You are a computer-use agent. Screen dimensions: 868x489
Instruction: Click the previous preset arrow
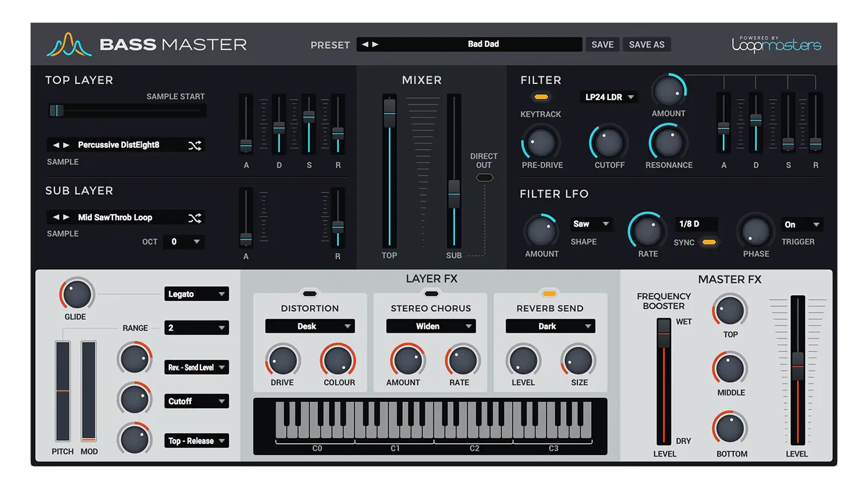coord(365,45)
